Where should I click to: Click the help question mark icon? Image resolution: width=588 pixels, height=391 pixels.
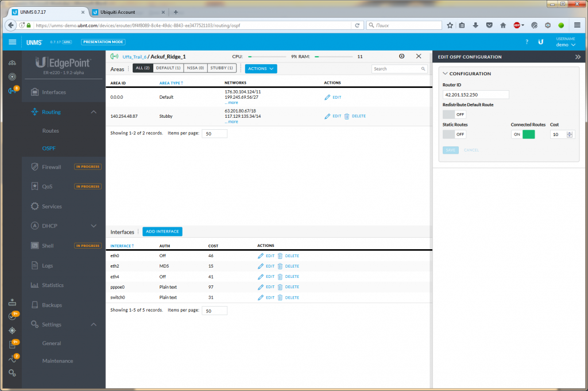click(527, 42)
